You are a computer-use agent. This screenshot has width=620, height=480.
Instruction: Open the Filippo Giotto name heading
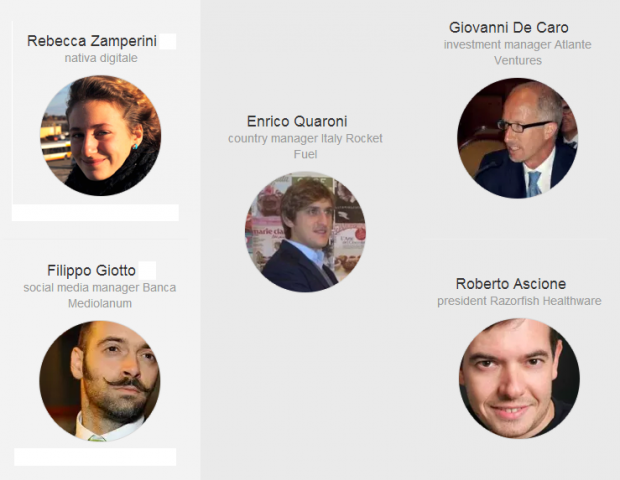91,271
